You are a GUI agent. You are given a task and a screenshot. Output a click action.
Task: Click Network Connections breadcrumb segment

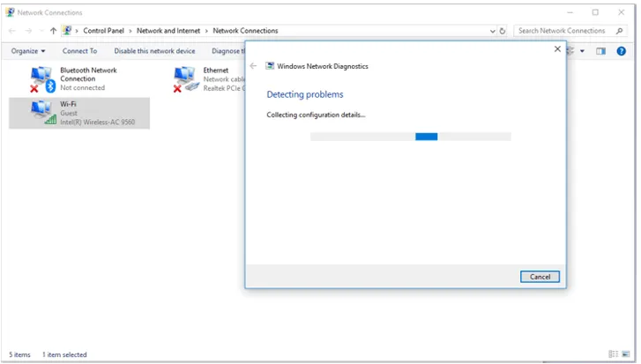pos(245,31)
